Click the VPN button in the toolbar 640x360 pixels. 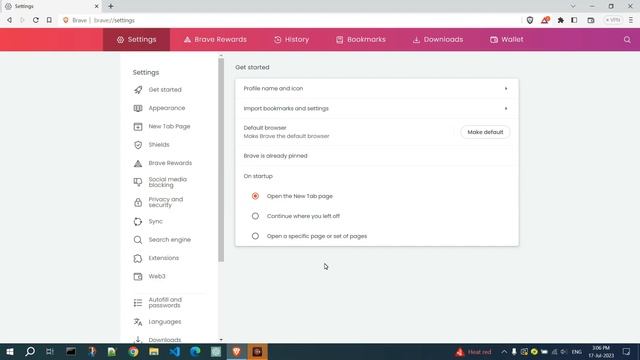tap(613, 20)
